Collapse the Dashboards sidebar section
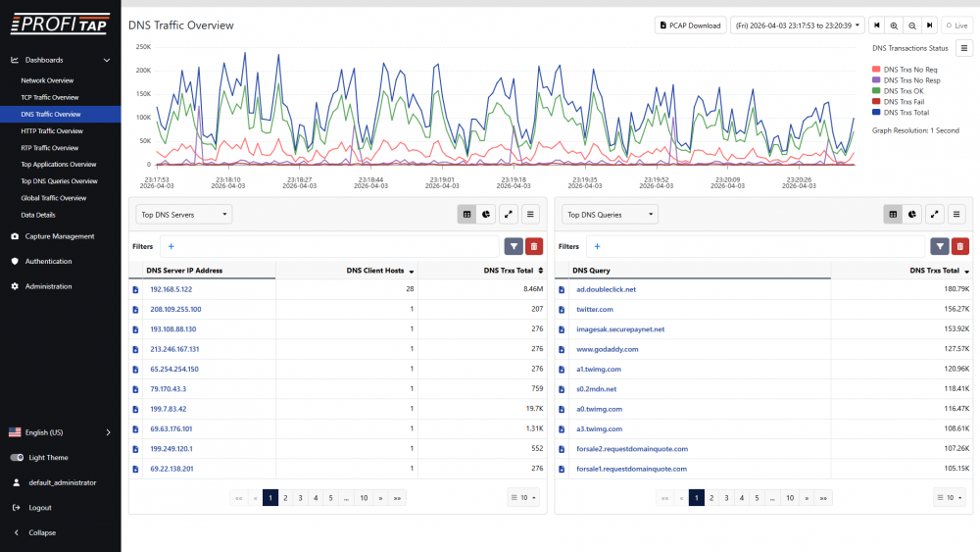Viewport: 980px width, 552px height. (x=106, y=60)
